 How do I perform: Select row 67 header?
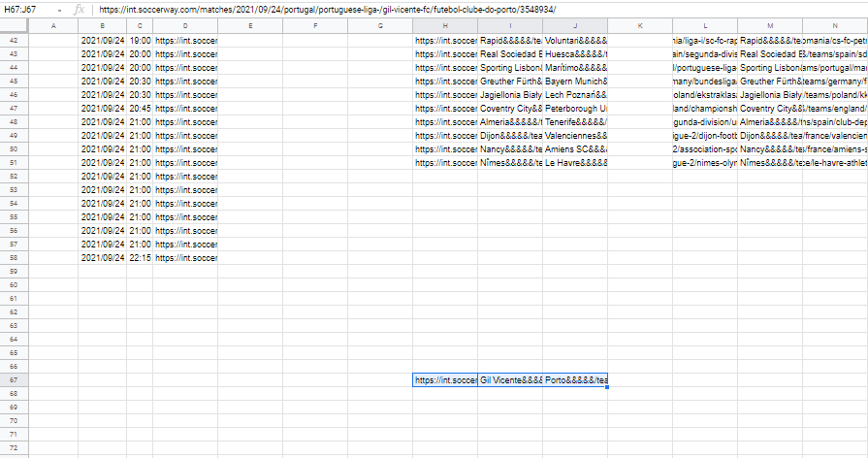[x=14, y=380]
